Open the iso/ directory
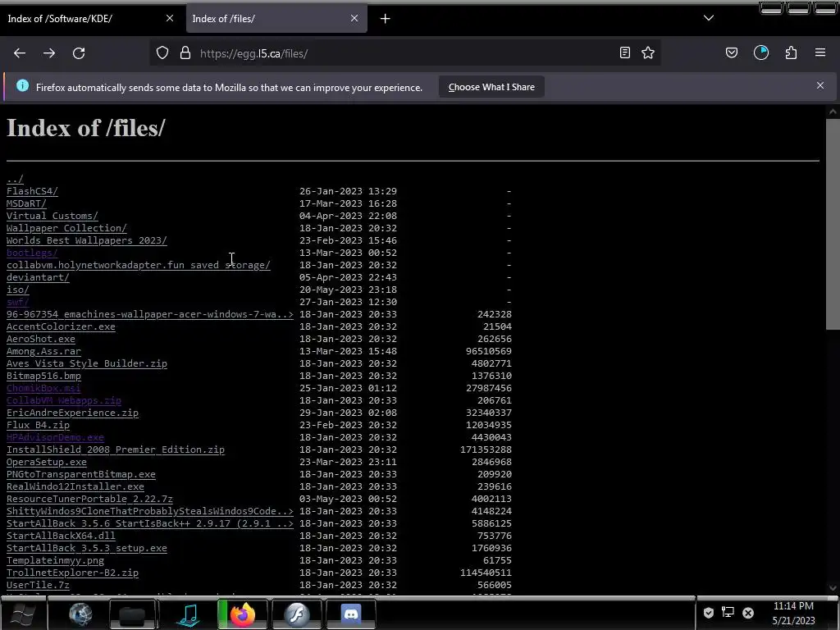This screenshot has height=630, width=840. pyautogui.click(x=18, y=290)
